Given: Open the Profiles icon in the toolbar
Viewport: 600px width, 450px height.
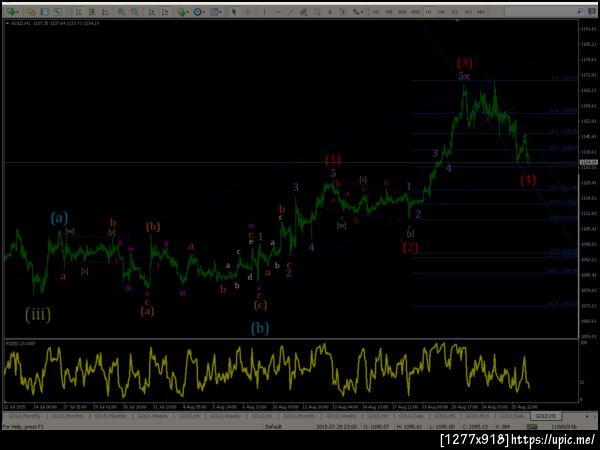Looking at the screenshot, I should point(31,12).
